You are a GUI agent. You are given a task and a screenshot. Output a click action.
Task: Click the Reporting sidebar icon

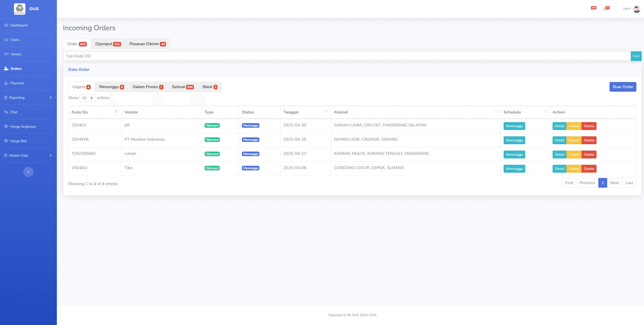(x=6, y=97)
